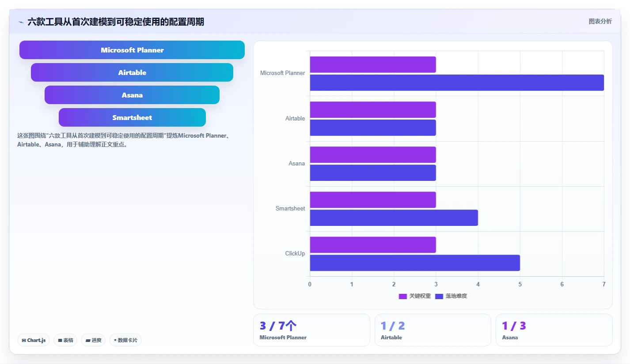Open the 1 / 3 Asana data card
This screenshot has width=630, height=364.
[x=554, y=330]
